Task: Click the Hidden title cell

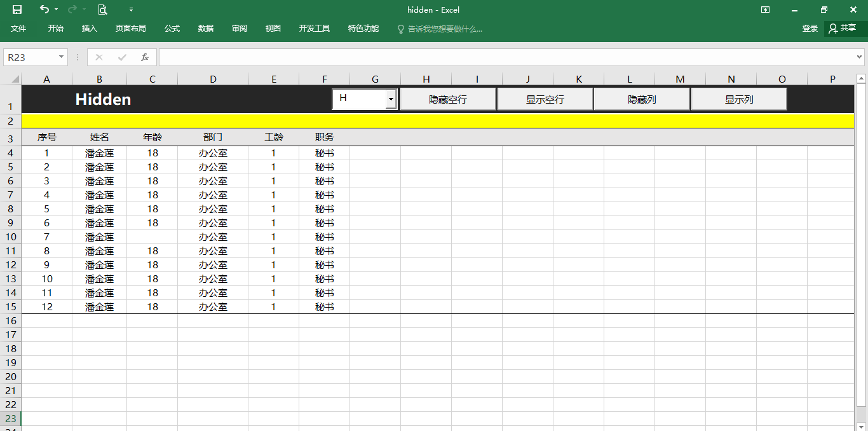Action: click(103, 99)
